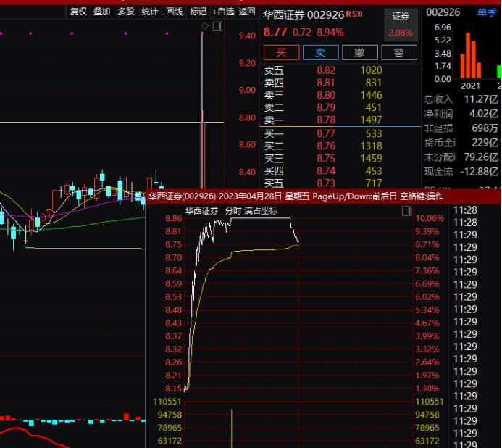This screenshot has width=502, height=448.
Task: Open the 叠加 overlay option
Action: click(102, 12)
